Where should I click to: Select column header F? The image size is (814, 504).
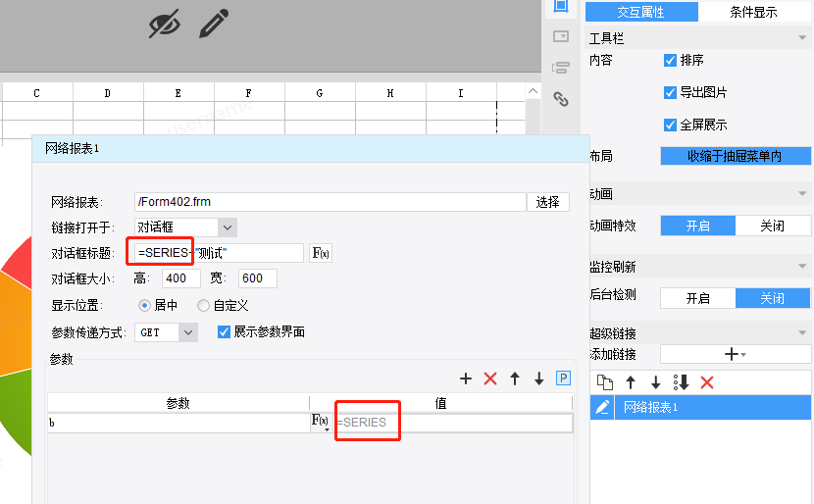point(249,93)
